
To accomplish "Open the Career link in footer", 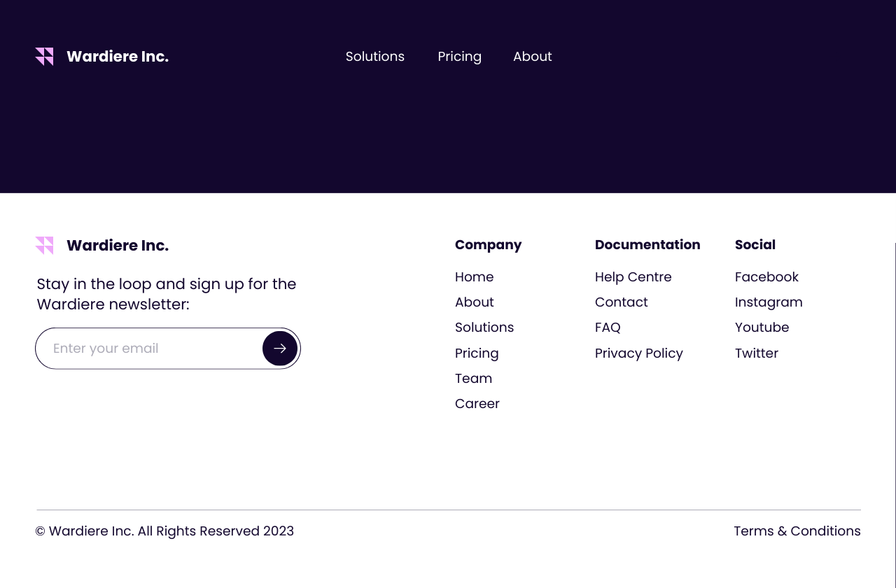I will (x=477, y=404).
